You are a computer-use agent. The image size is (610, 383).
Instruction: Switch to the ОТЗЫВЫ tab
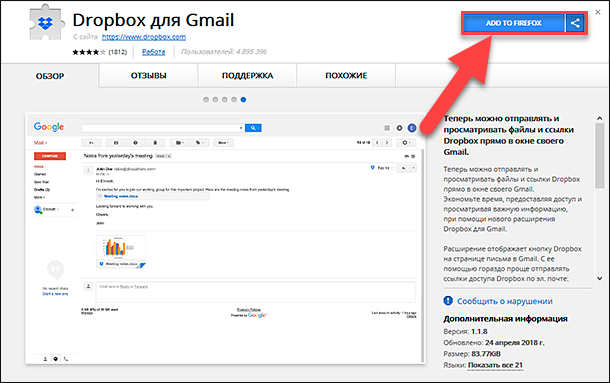[x=148, y=76]
